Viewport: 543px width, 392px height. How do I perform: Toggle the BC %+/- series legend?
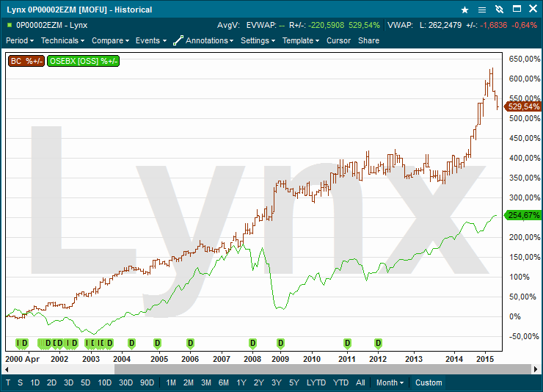pyautogui.click(x=26, y=61)
